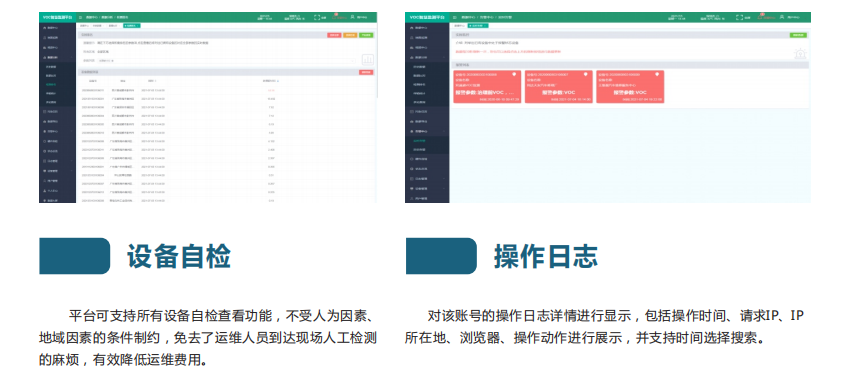Click the red button in left dashboard top panel
850x385 pixels.
(334, 35)
